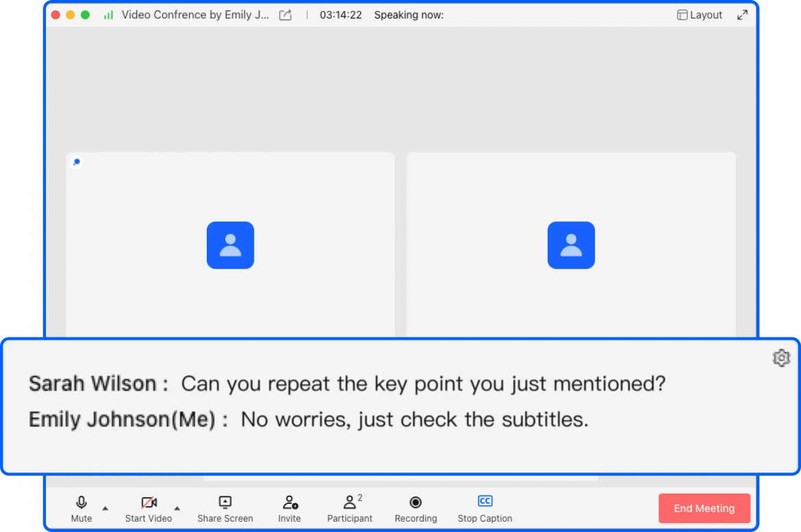Expand the audio options arrow beside Mute
The image size is (801, 532).
105,508
